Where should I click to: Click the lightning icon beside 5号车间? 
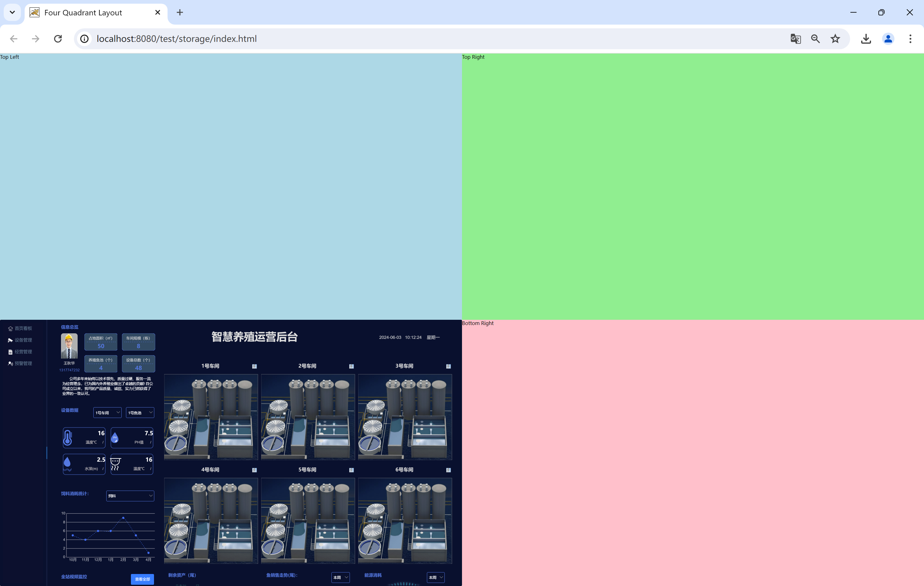coord(351,470)
